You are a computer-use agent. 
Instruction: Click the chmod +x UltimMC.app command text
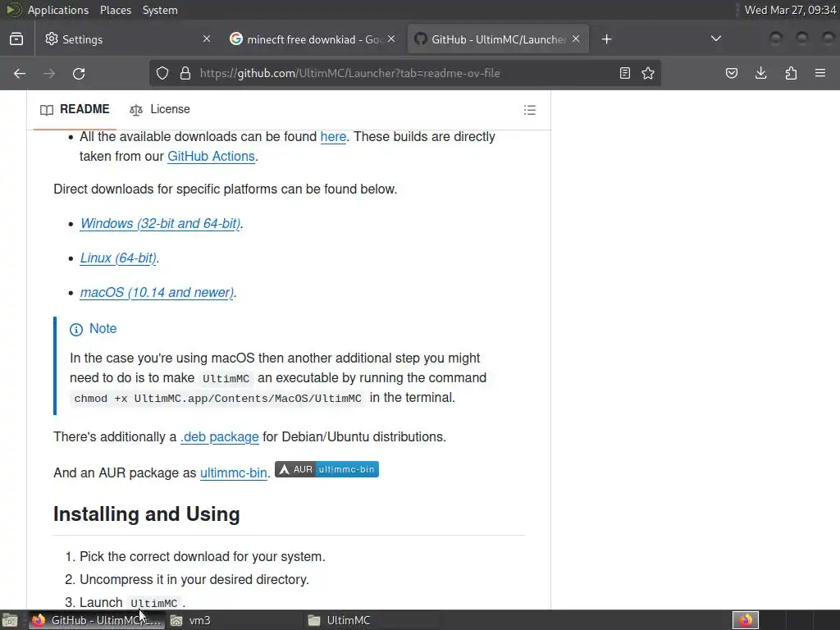pyautogui.click(x=217, y=399)
